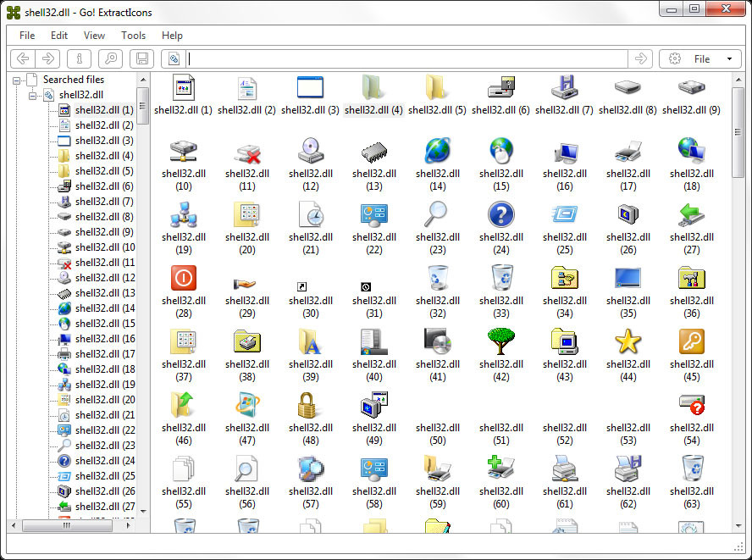Select the orange key icon shell32.dll (45)
This screenshot has height=560, width=752.
692,341
